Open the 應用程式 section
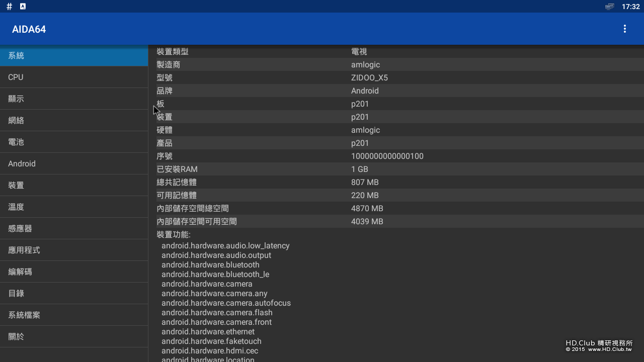The image size is (644, 362). (x=74, y=250)
